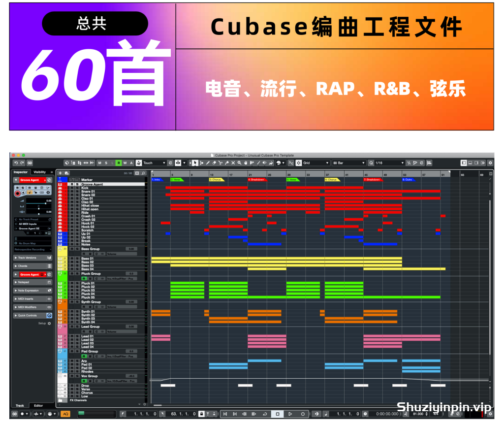This screenshot has width=504, height=426.
Task: Expand the Chords inspector section
Action: click(x=33, y=266)
